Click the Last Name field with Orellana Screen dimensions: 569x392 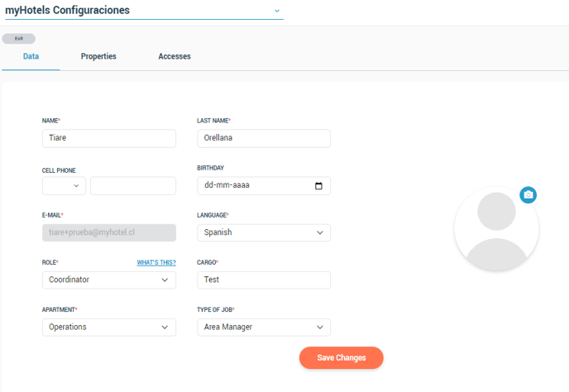coord(264,138)
